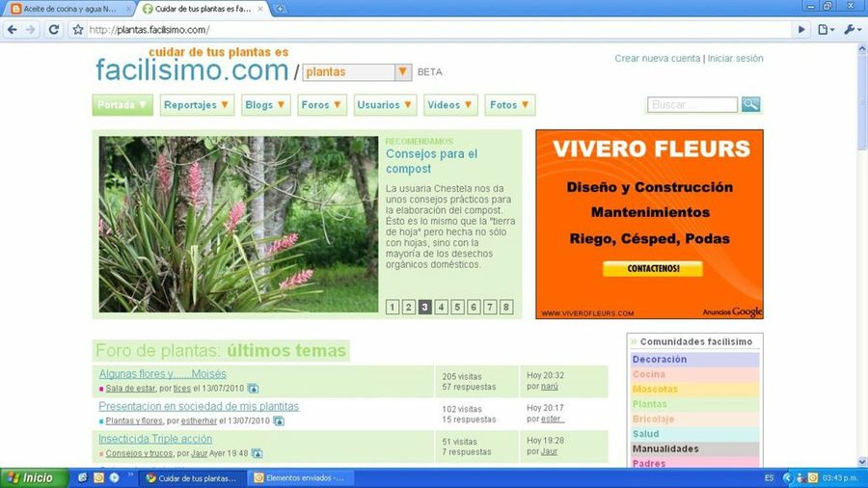The image size is (868, 488).
Task: Select slide 2 in the carousel
Action: point(409,307)
